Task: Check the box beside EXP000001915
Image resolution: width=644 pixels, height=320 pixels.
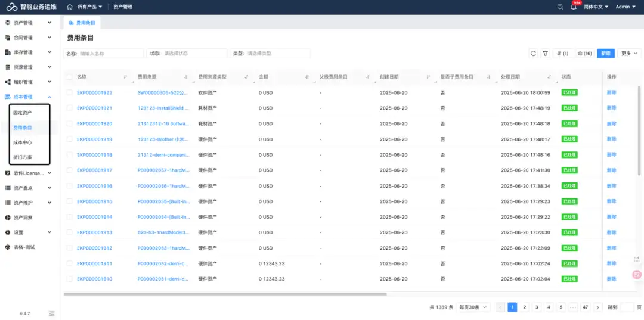Action: coord(69,201)
